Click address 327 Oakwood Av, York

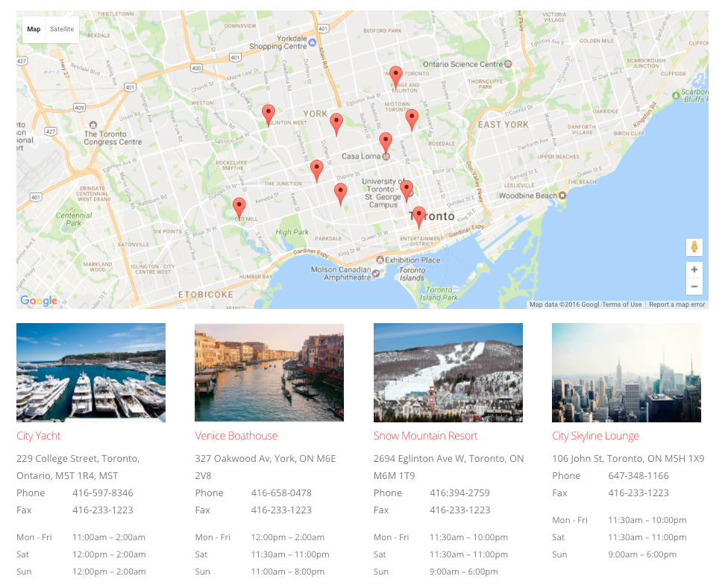click(265, 467)
